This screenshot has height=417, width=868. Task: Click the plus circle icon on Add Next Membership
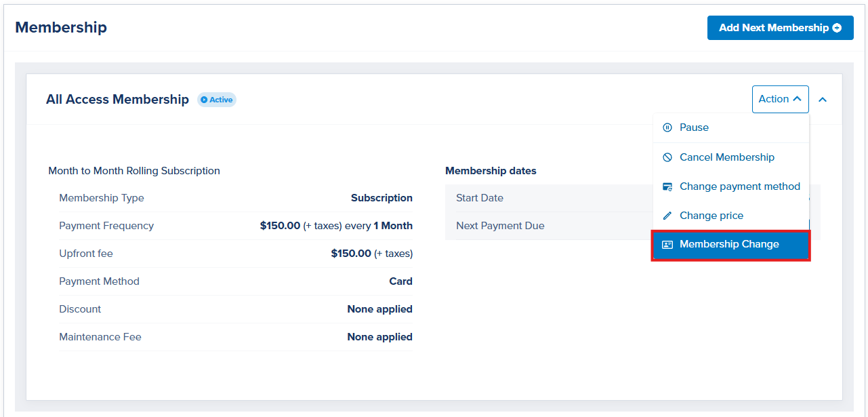[837, 28]
